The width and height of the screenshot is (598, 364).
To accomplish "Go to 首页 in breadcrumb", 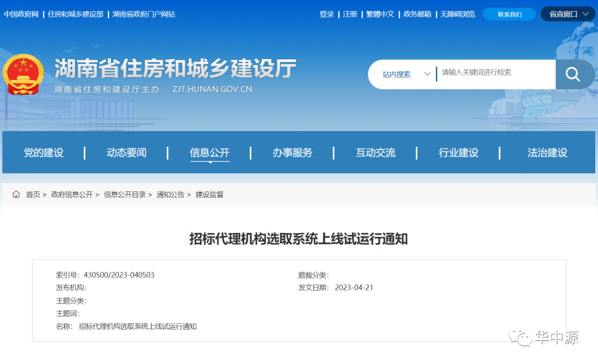I will click(x=33, y=195).
